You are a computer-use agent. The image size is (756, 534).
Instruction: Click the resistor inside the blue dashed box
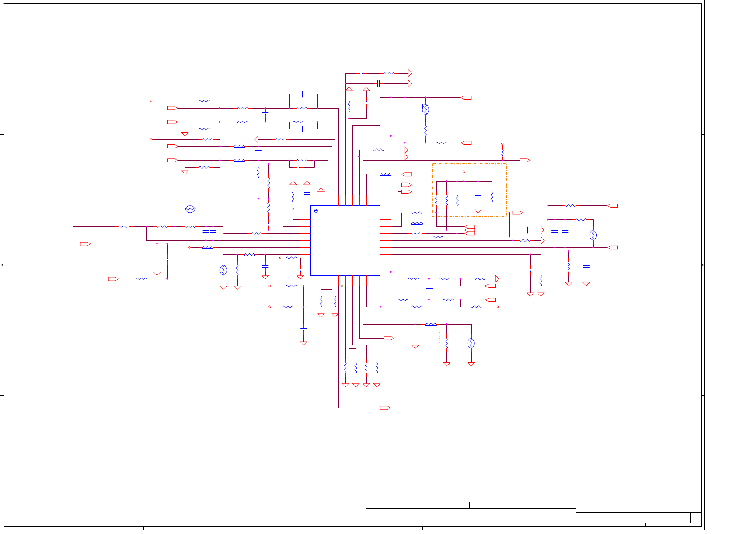446,344
